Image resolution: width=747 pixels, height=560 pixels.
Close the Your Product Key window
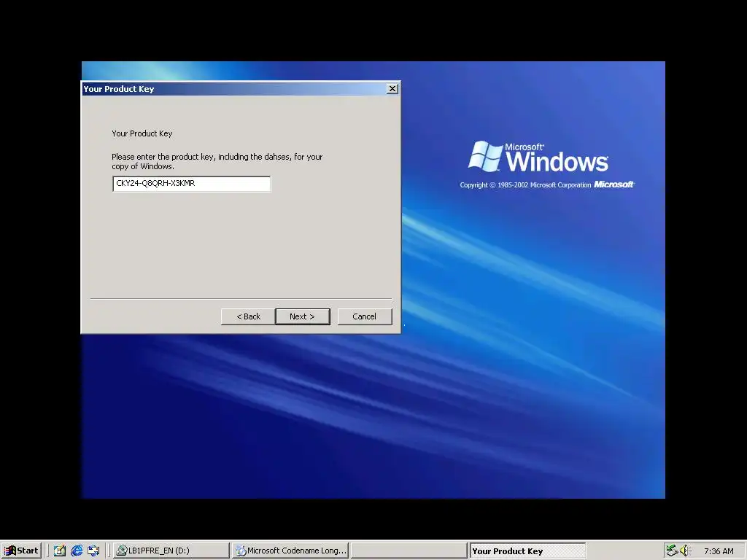392,88
